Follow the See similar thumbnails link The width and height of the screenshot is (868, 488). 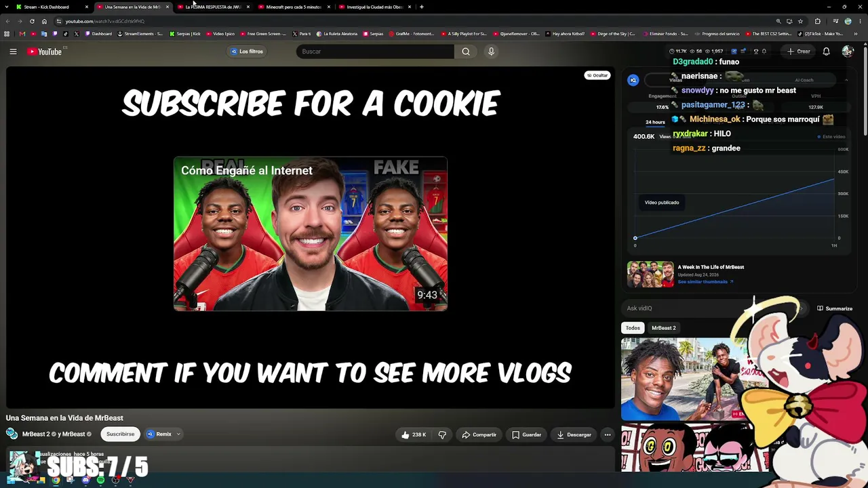click(705, 282)
